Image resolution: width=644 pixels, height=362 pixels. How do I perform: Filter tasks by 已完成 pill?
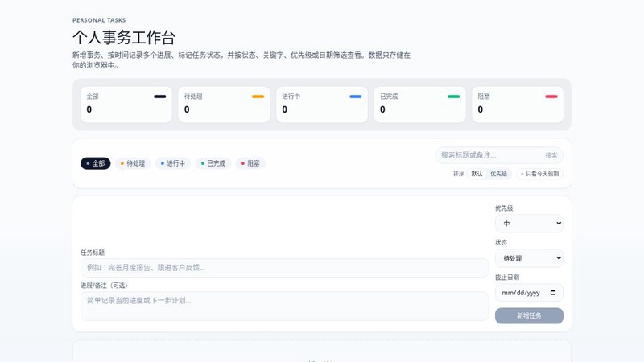point(213,163)
